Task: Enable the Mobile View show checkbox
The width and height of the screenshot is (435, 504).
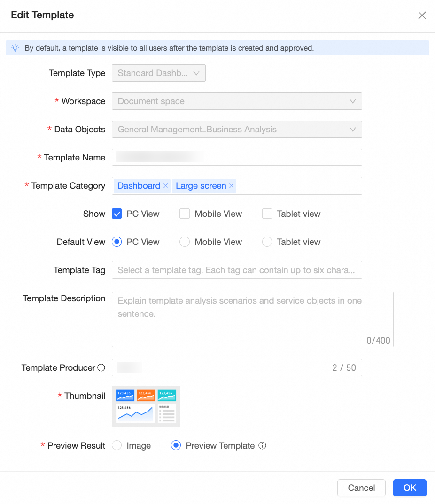Action: point(185,214)
